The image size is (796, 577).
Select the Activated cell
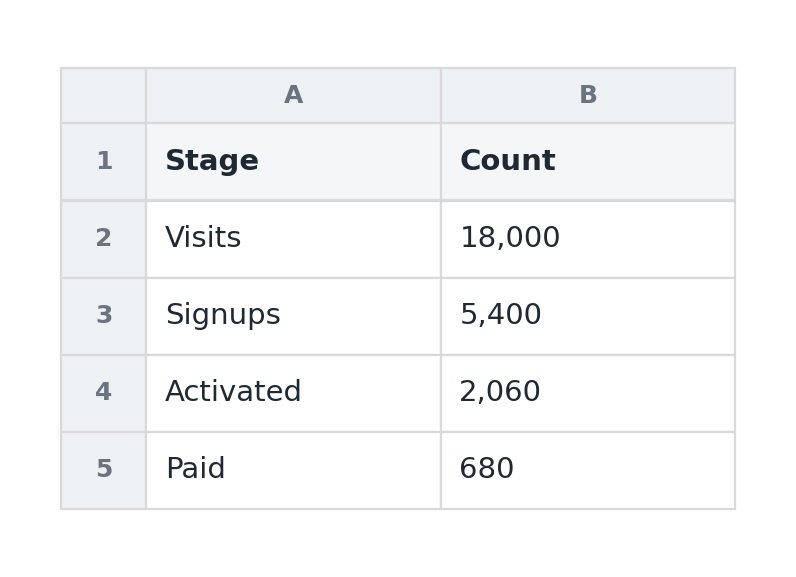pyautogui.click(x=293, y=394)
